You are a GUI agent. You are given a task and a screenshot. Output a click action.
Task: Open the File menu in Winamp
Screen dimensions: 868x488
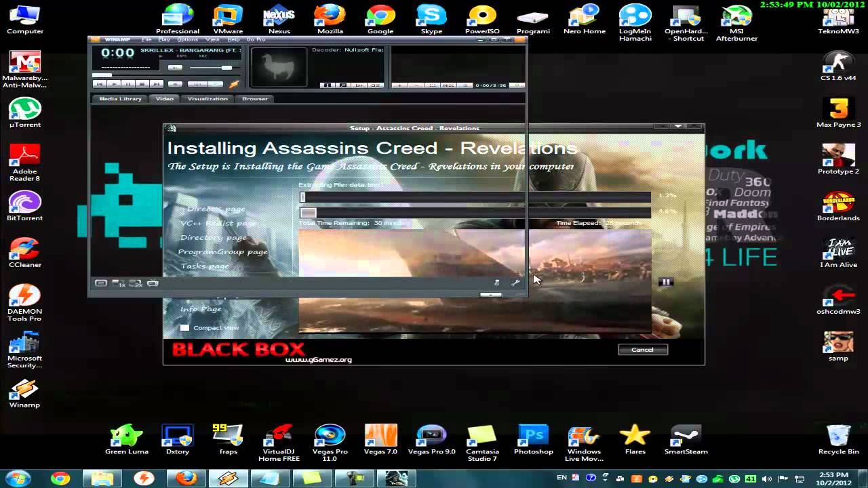[146, 39]
